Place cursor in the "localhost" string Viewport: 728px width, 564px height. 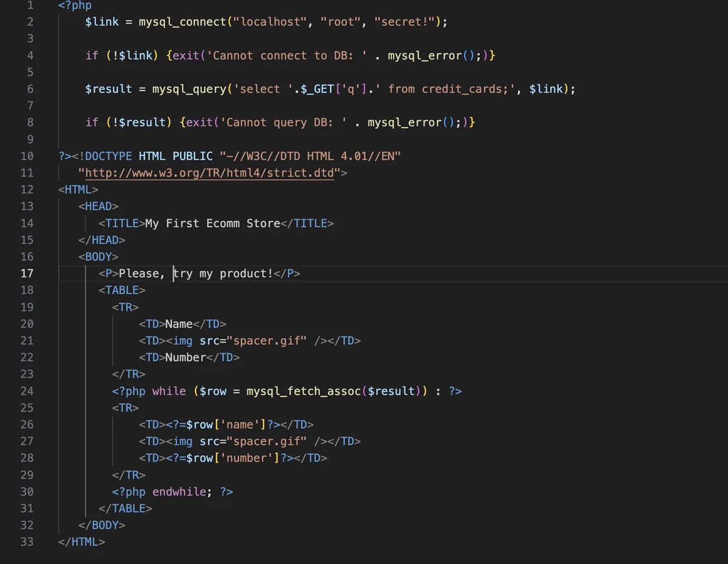tap(271, 22)
